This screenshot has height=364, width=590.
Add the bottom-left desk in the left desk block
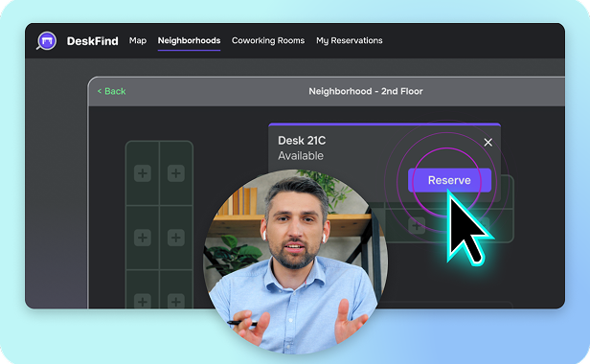[142, 301]
